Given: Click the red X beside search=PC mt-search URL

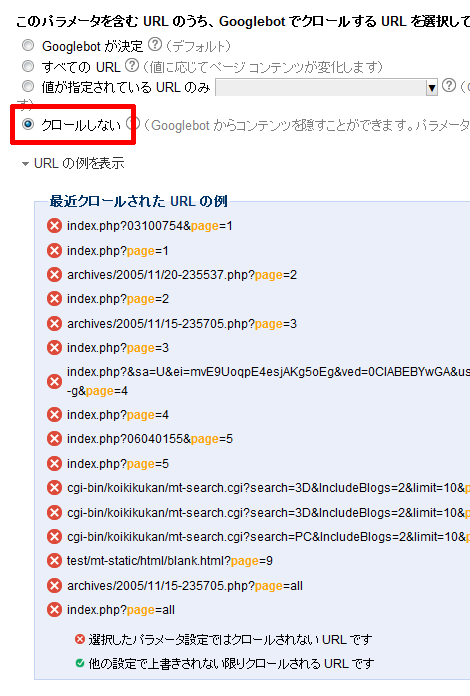Looking at the screenshot, I should (54, 537).
